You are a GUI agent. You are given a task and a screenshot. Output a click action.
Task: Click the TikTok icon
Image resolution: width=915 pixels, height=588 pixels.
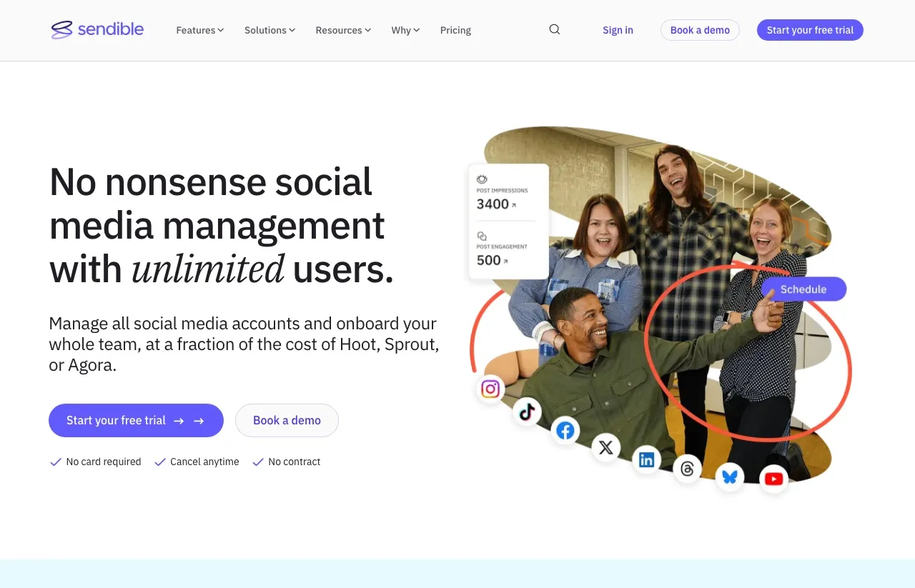click(527, 412)
